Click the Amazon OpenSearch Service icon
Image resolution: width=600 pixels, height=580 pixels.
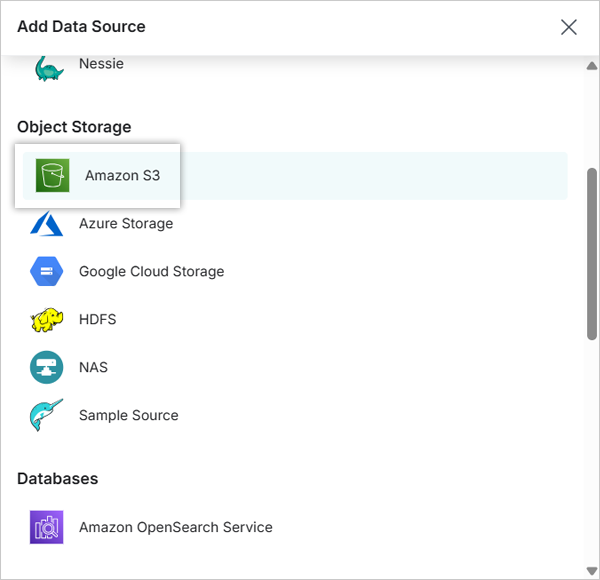46,527
